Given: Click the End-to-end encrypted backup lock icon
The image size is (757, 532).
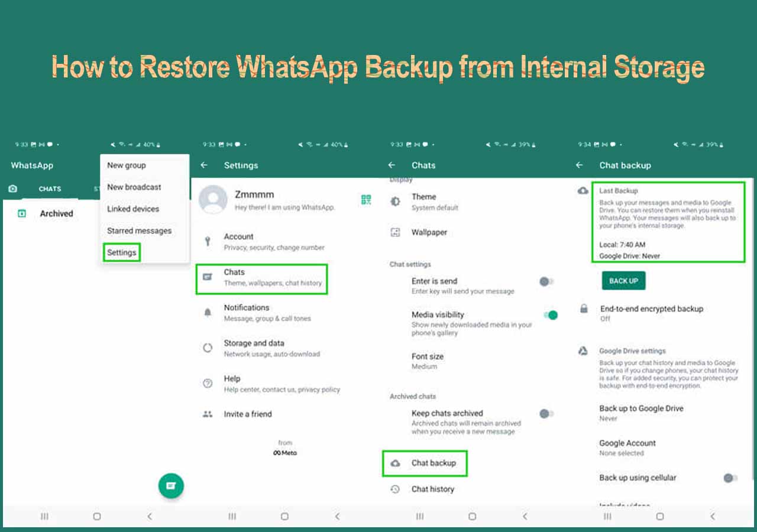Looking at the screenshot, I should click(x=584, y=309).
